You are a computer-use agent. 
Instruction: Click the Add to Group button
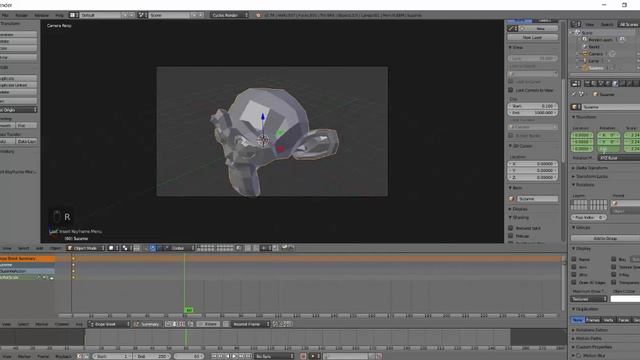pos(605,238)
